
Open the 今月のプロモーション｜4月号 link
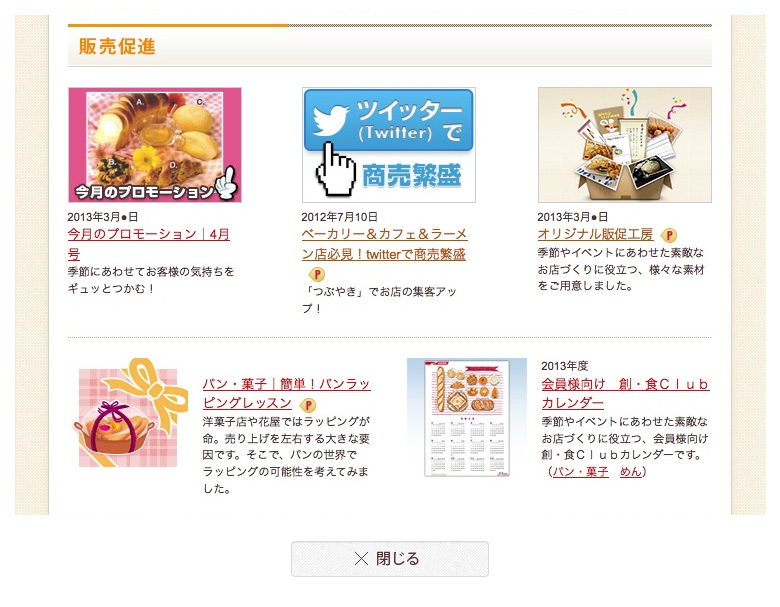tap(148, 244)
